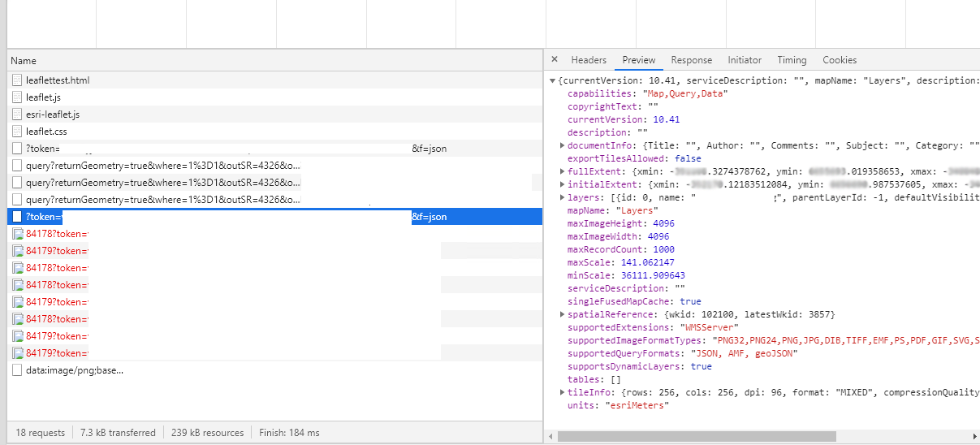Click the leaflet.js file icon
The width and height of the screenshot is (980, 445).
click(x=18, y=97)
